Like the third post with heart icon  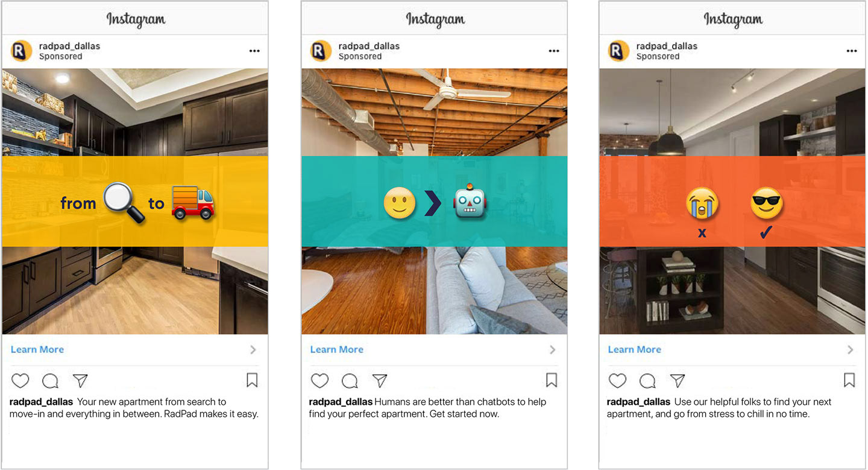click(617, 381)
